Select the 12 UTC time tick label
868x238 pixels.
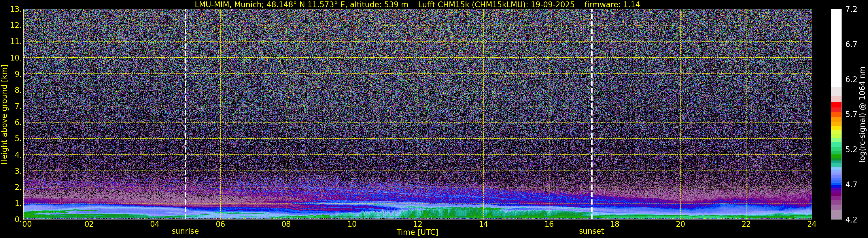click(x=417, y=224)
